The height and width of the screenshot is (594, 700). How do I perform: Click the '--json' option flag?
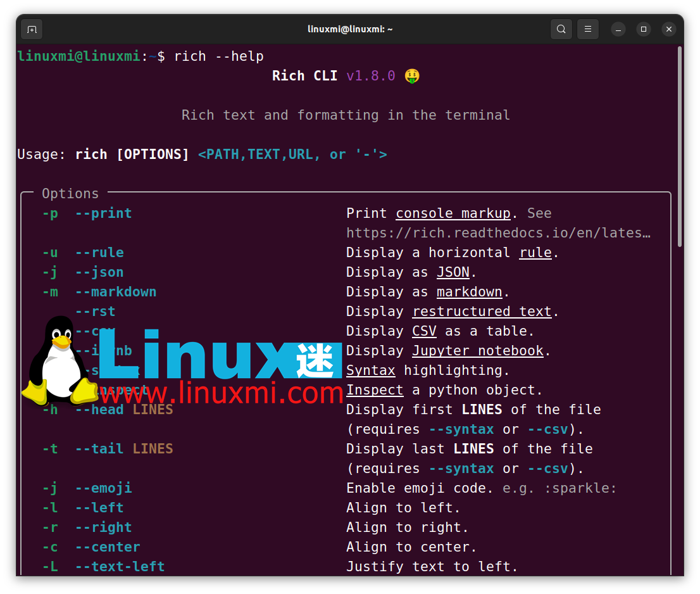pos(99,272)
